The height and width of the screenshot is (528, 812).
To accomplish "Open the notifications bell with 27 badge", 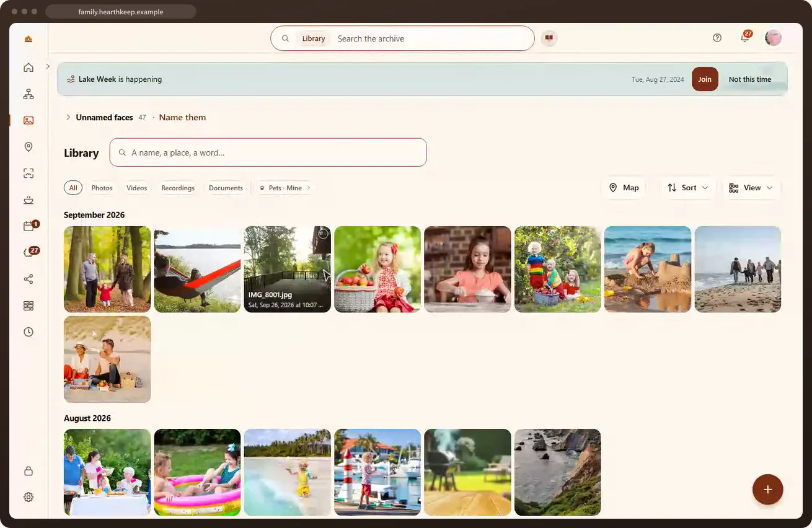I will (745, 38).
